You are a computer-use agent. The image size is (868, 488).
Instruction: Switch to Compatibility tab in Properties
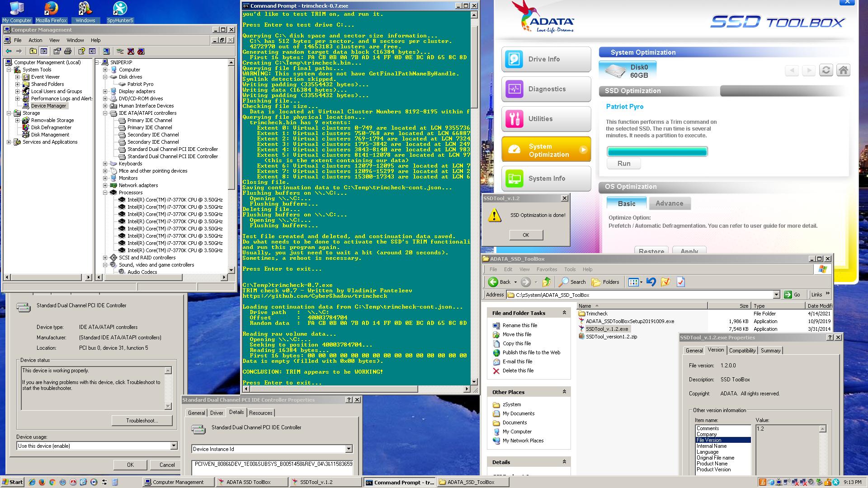(742, 351)
